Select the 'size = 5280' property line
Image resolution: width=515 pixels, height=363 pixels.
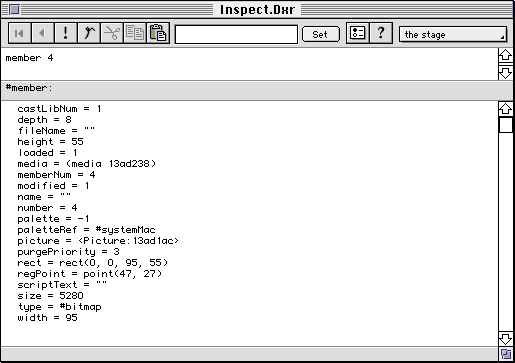pyautogui.click(x=50, y=296)
